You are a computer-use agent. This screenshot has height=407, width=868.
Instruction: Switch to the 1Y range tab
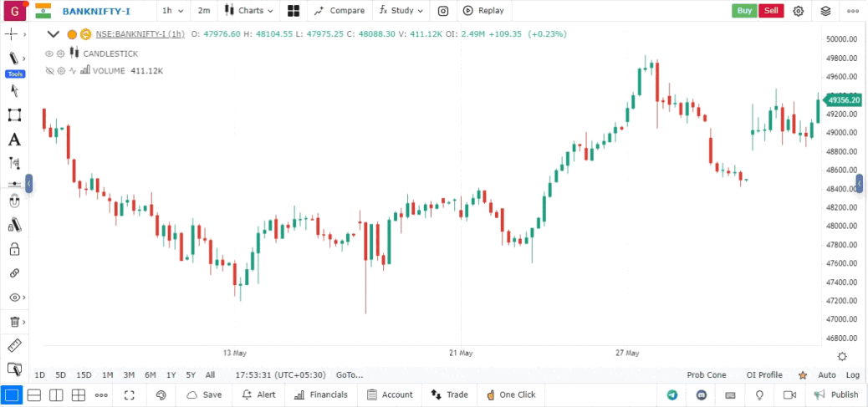171,375
